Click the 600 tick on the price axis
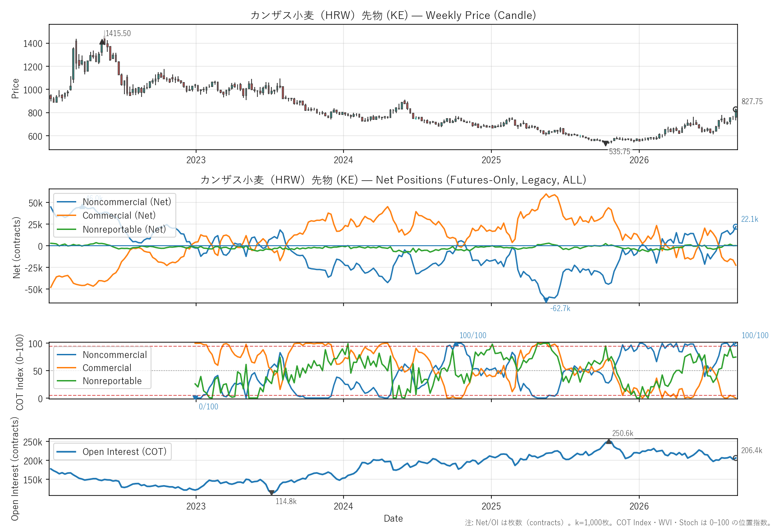This screenshot has height=532, width=779. point(35,136)
